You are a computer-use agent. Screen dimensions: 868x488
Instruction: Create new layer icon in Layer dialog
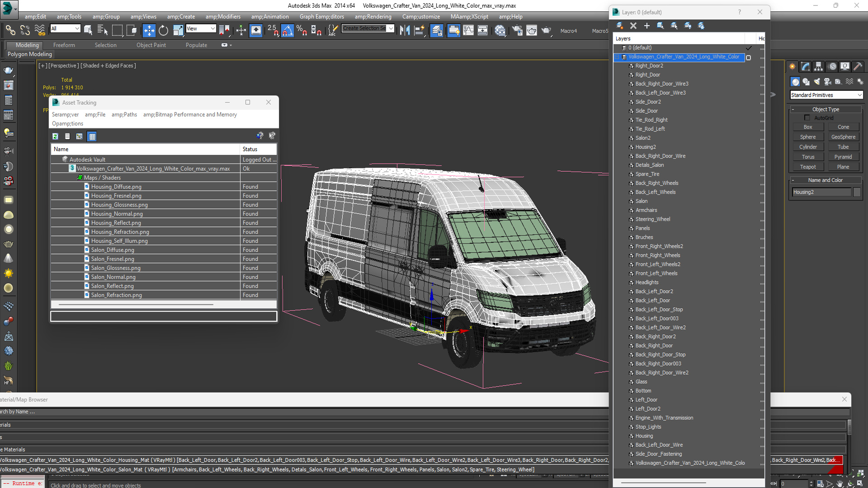pos(620,26)
